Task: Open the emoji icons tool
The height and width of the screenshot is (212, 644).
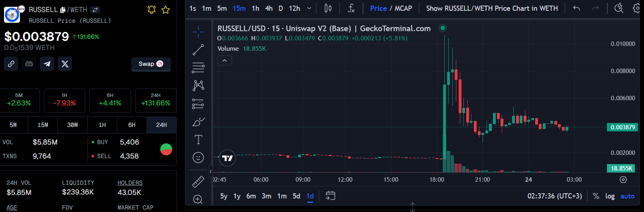Action: pyautogui.click(x=198, y=158)
